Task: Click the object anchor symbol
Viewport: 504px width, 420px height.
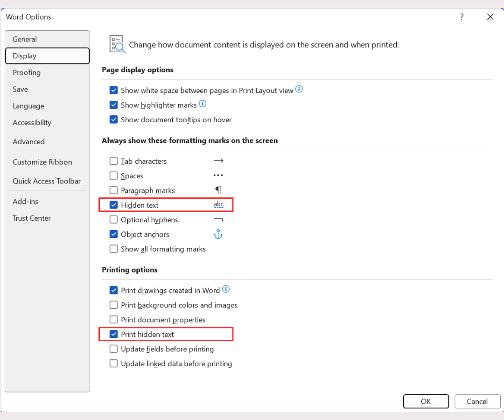Action: click(x=218, y=234)
